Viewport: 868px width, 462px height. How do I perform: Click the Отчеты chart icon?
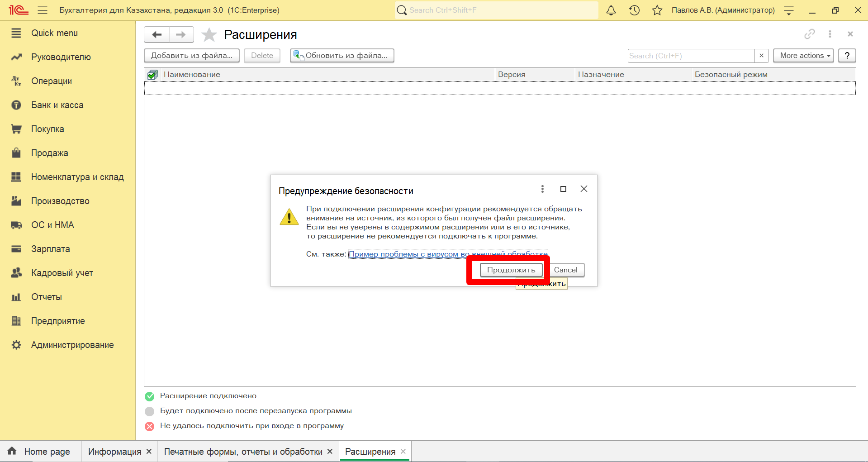tap(16, 297)
